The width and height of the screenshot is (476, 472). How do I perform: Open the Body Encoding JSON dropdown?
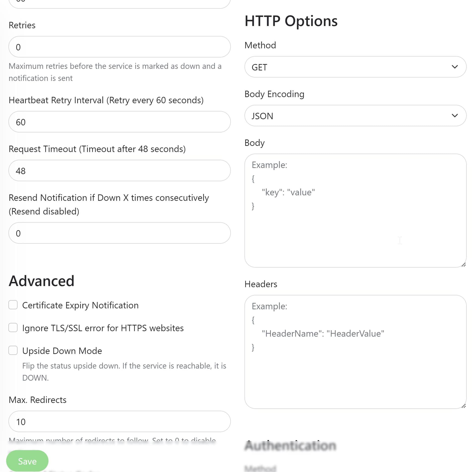tap(347, 116)
